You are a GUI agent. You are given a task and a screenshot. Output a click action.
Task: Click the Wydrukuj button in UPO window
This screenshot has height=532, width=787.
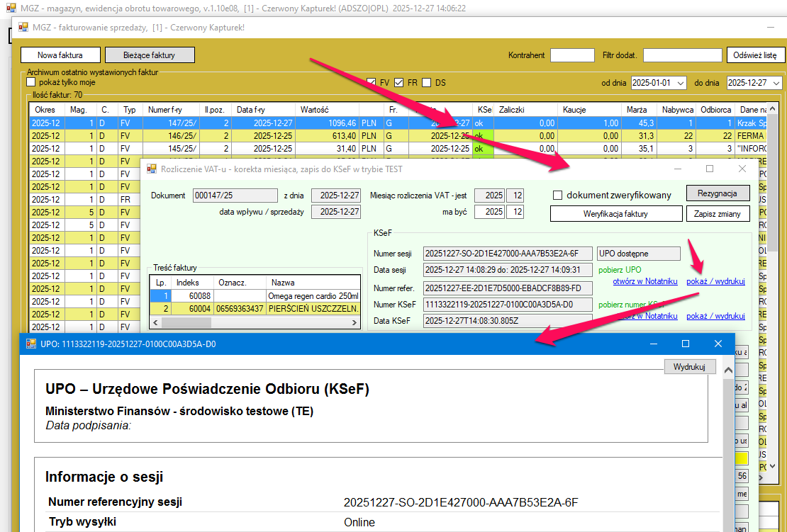(689, 366)
